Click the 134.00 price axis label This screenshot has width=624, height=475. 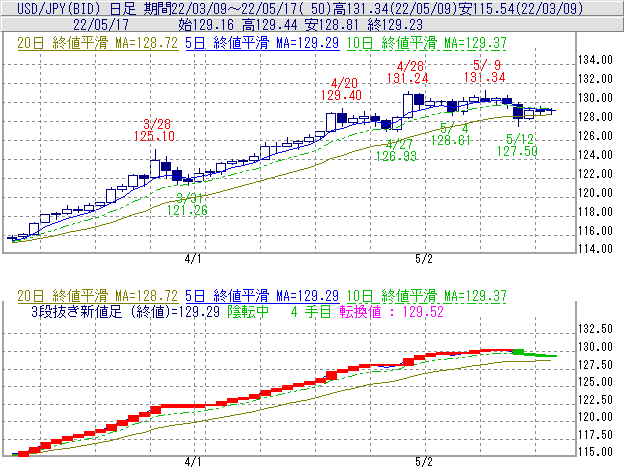point(595,60)
